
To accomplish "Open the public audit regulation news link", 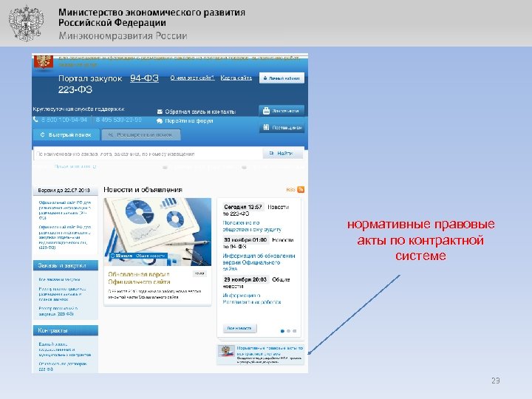I will 252,226.
